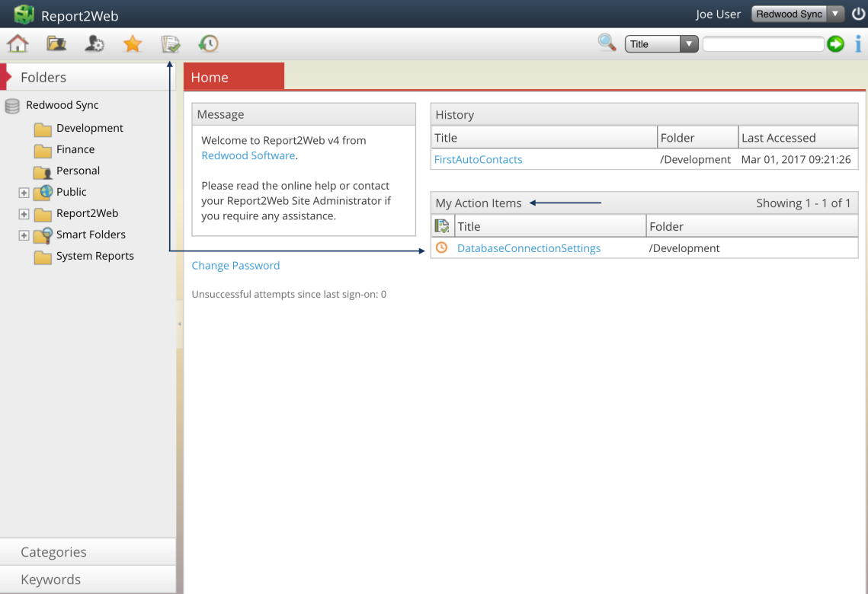Screen dimensions: 868x594
Task: Click the clock icon beside DatabaseConnectionSettings
Action: tap(442, 248)
